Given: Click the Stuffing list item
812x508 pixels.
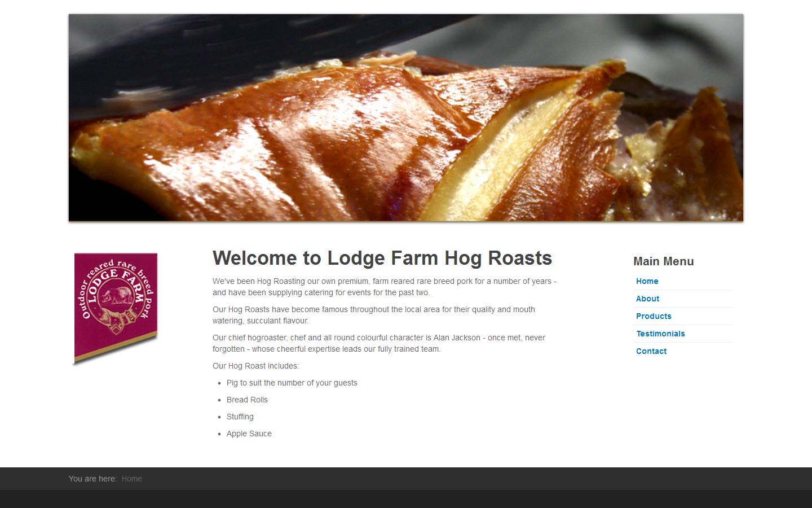Looking at the screenshot, I should point(240,417).
